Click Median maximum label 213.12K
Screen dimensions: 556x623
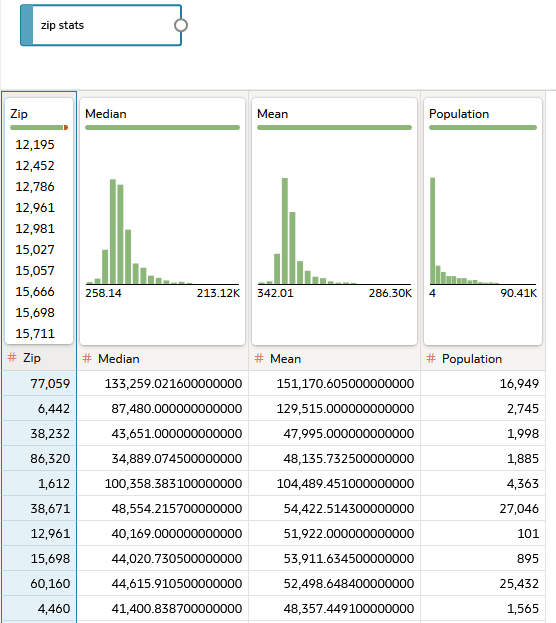(x=218, y=293)
